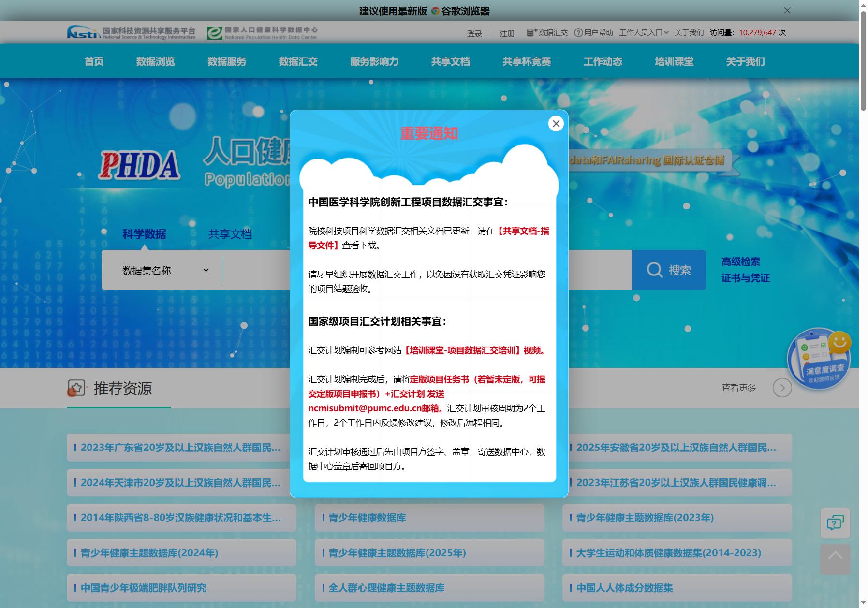Image resolution: width=868 pixels, height=608 pixels.
Task: Open the 培训课堂 menu item
Action: [674, 61]
